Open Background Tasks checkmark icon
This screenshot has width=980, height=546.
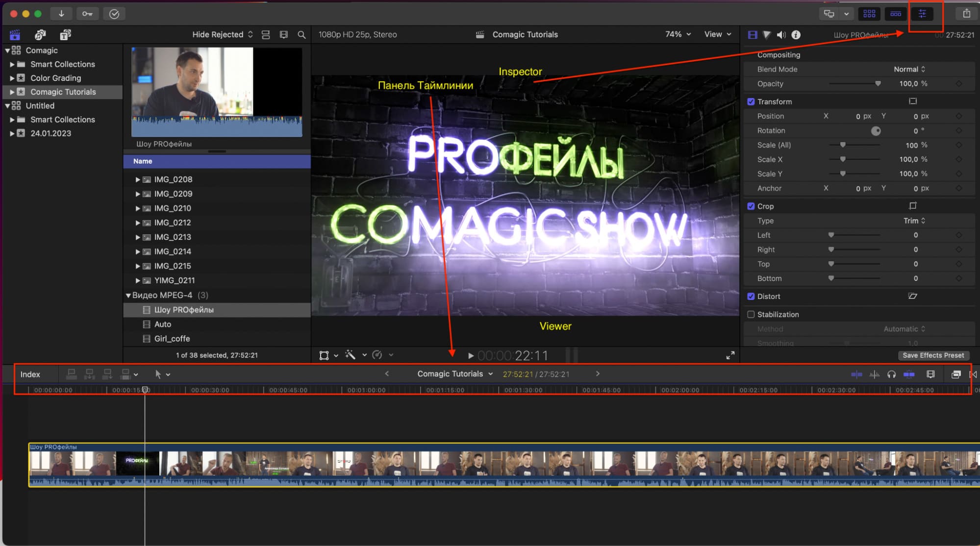[x=114, y=14]
